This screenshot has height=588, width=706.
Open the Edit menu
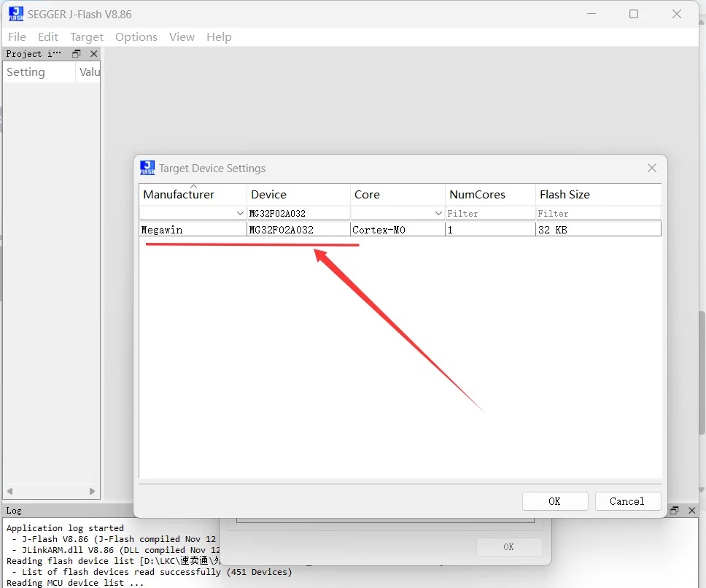pyautogui.click(x=47, y=37)
